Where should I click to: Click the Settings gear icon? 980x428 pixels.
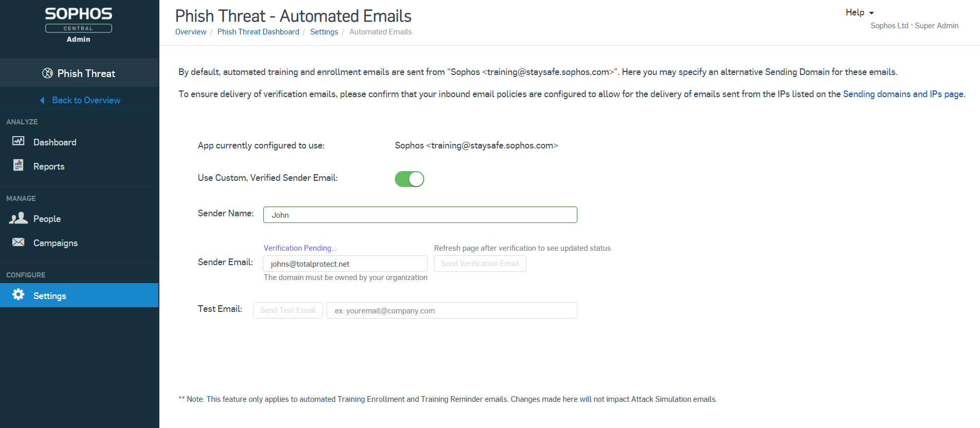(19, 294)
